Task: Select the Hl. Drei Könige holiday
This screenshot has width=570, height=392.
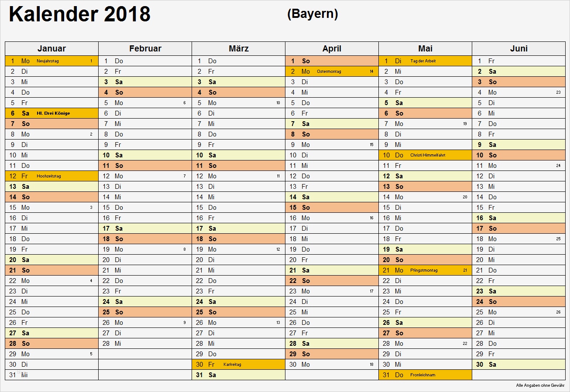Action: (53, 113)
